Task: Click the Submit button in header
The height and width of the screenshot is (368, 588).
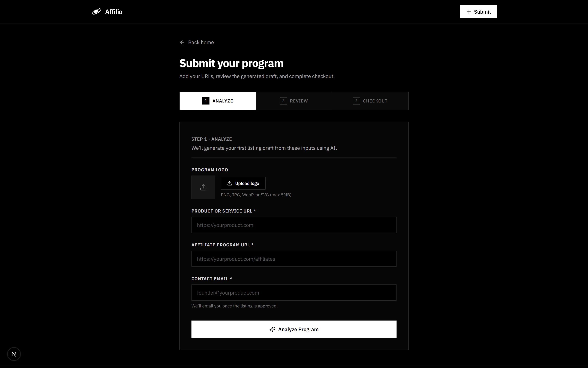Action: [478, 12]
